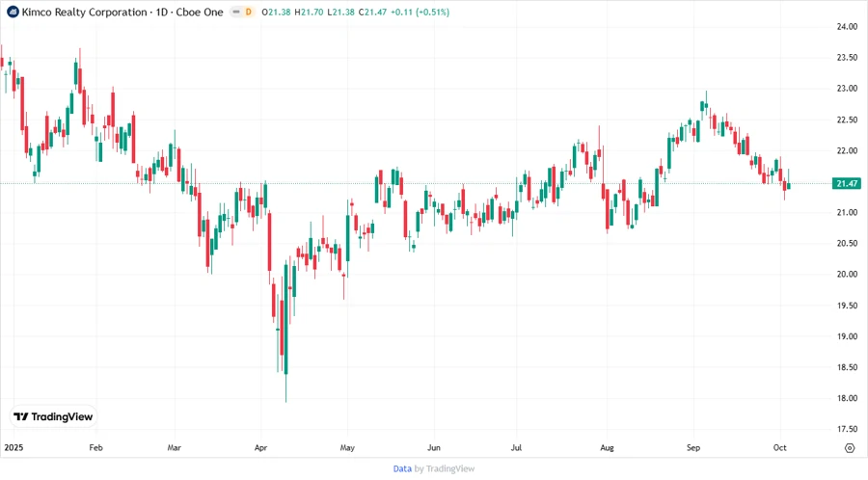Open the Data link in footer

point(402,468)
